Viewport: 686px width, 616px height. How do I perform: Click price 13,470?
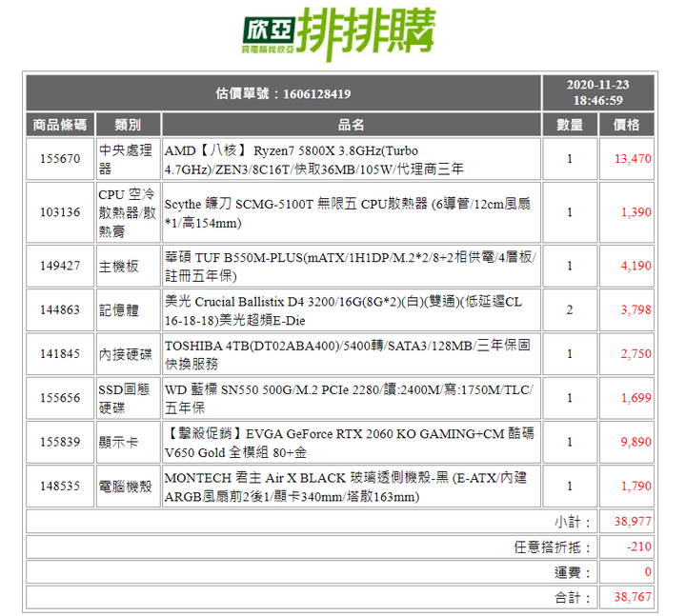633,159
